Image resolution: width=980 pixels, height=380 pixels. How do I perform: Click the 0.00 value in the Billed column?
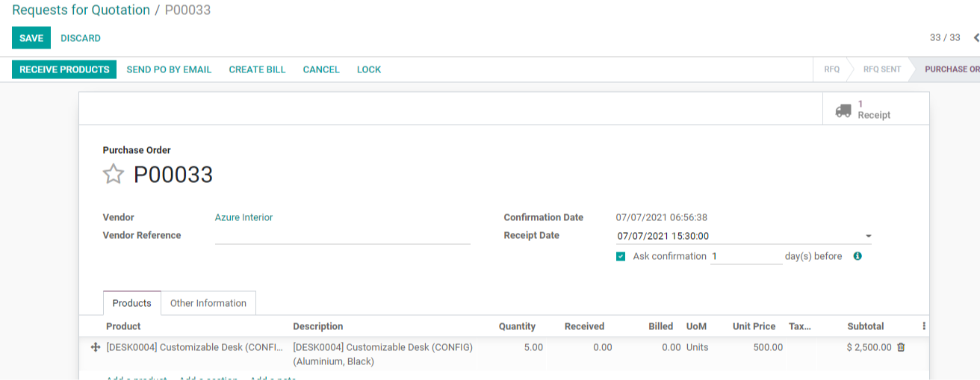(x=671, y=347)
